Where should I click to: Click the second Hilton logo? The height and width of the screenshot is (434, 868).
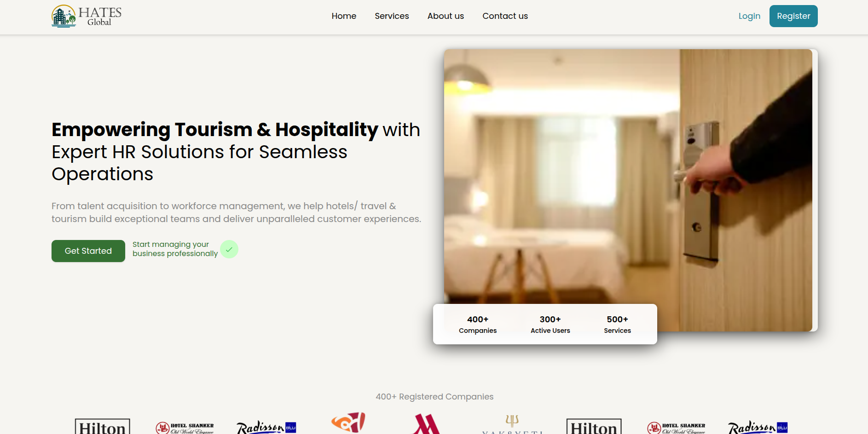pos(594,426)
